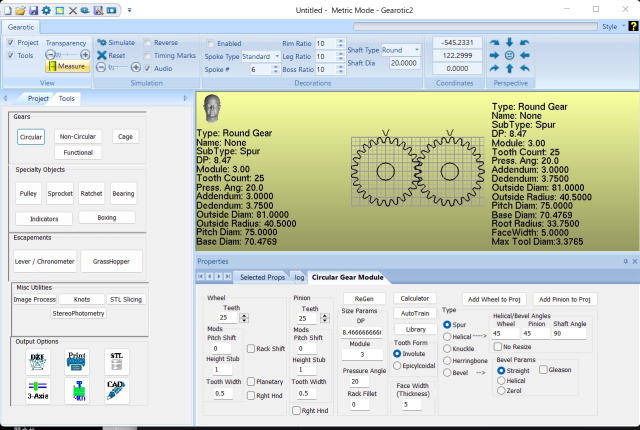Switch to the Project tab
This screenshot has width=640, height=430.
(38, 99)
